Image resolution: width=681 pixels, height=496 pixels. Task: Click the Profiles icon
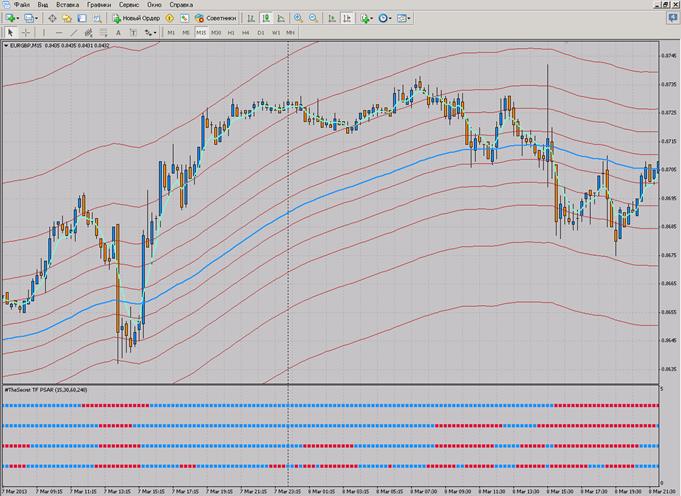[29, 18]
